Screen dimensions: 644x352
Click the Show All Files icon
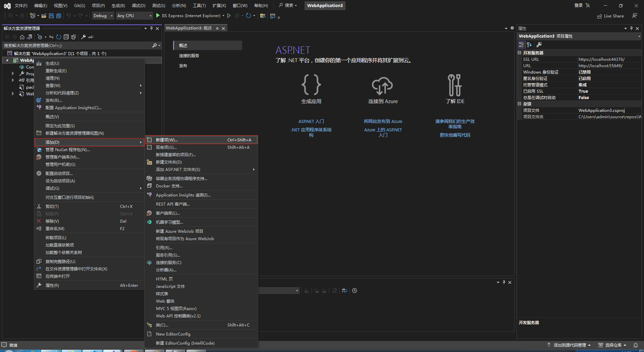[73, 37]
